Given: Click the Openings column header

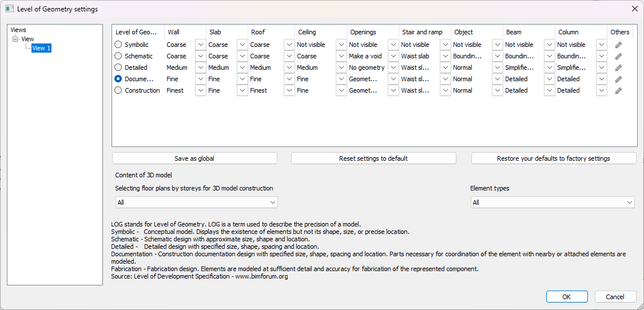Looking at the screenshot, I should [363, 32].
